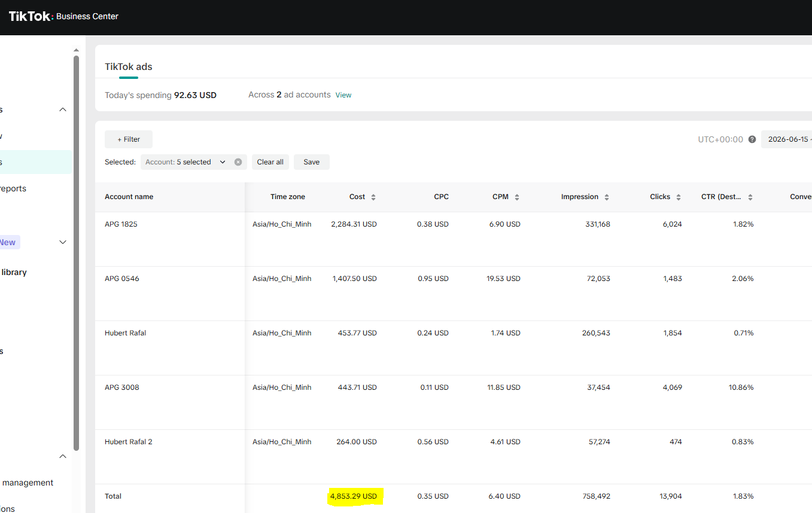812x513 pixels.
Task: Save the current filter selection
Action: [312, 162]
